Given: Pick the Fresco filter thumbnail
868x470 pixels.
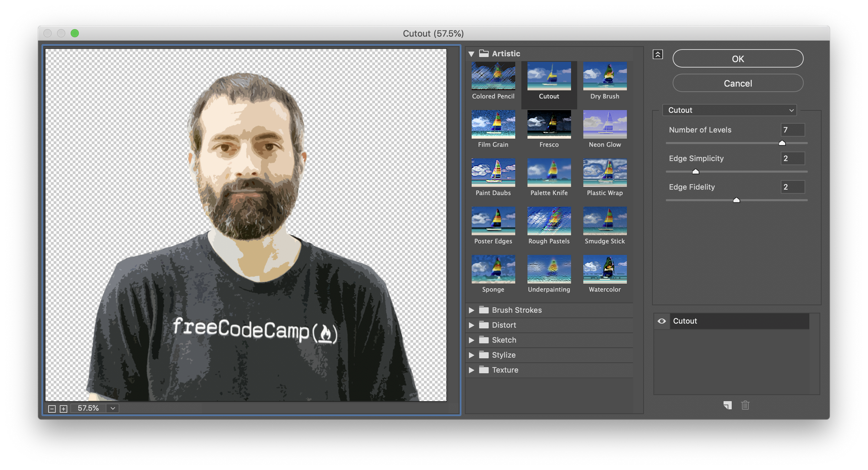Looking at the screenshot, I should click(549, 124).
